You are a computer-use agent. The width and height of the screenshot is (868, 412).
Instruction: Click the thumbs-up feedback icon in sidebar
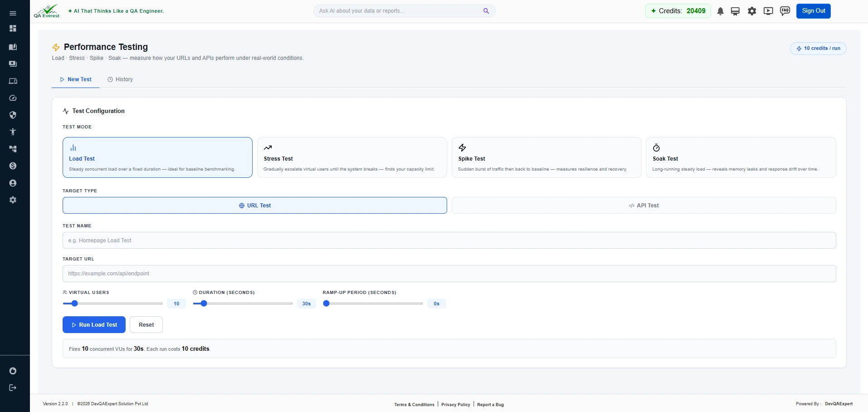pyautogui.click(x=13, y=371)
